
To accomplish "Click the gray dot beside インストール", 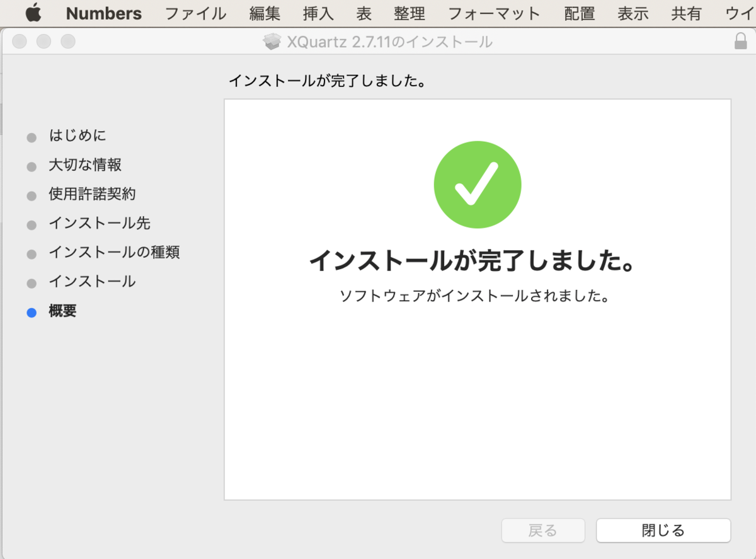I will click(x=31, y=282).
